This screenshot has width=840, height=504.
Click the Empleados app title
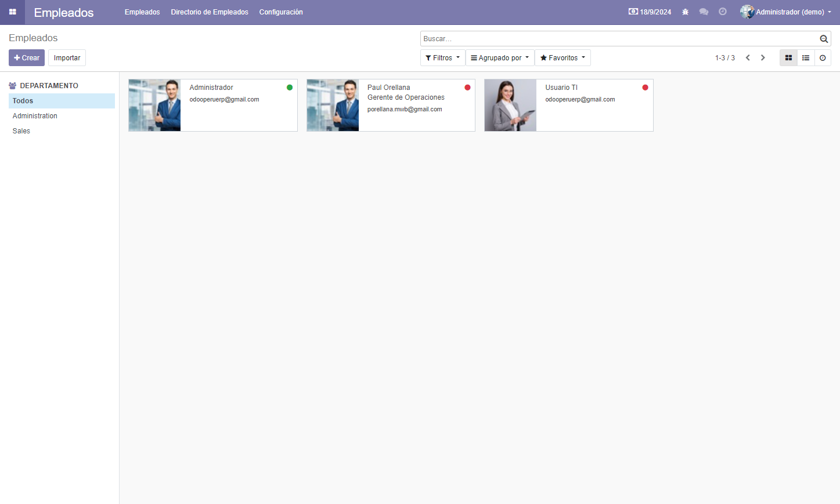64,13
